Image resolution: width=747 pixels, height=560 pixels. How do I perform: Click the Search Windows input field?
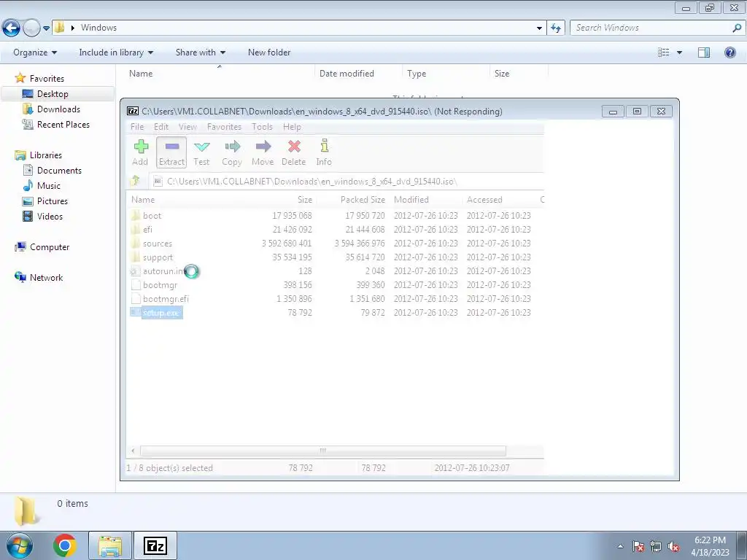(651, 28)
